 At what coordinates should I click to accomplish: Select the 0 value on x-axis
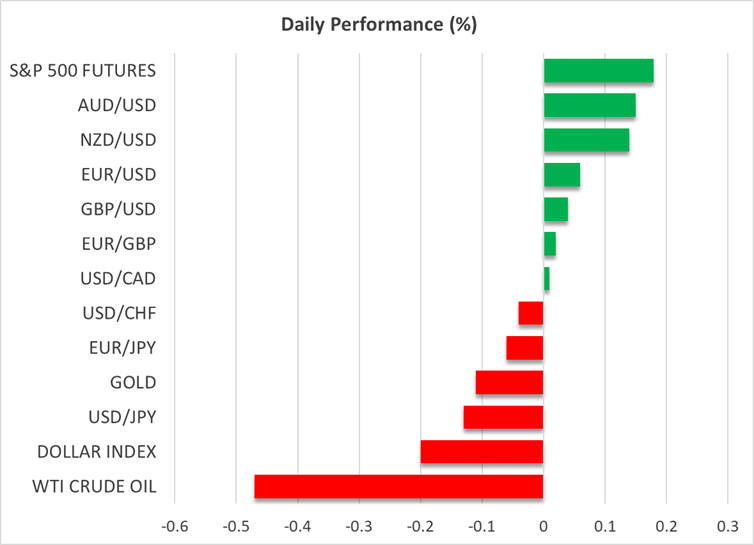click(543, 526)
